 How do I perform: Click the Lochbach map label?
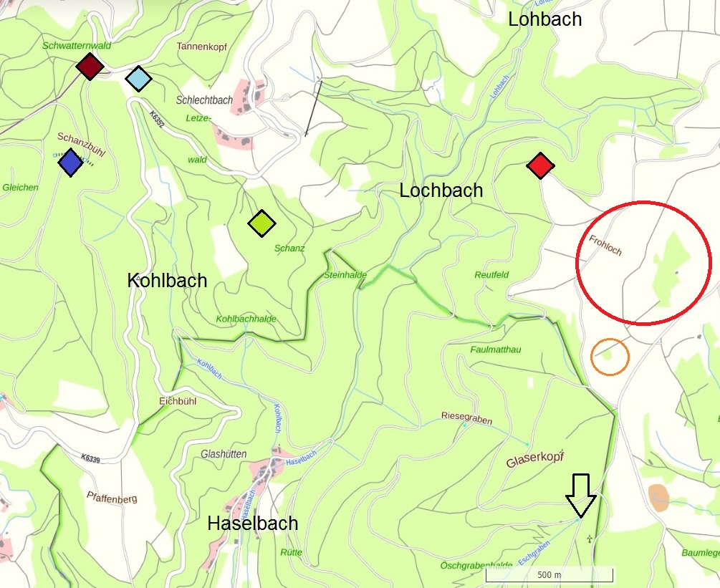pyautogui.click(x=441, y=191)
